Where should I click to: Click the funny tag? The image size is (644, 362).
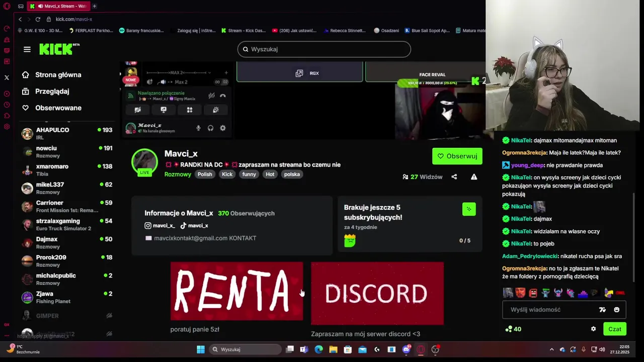[x=249, y=174]
